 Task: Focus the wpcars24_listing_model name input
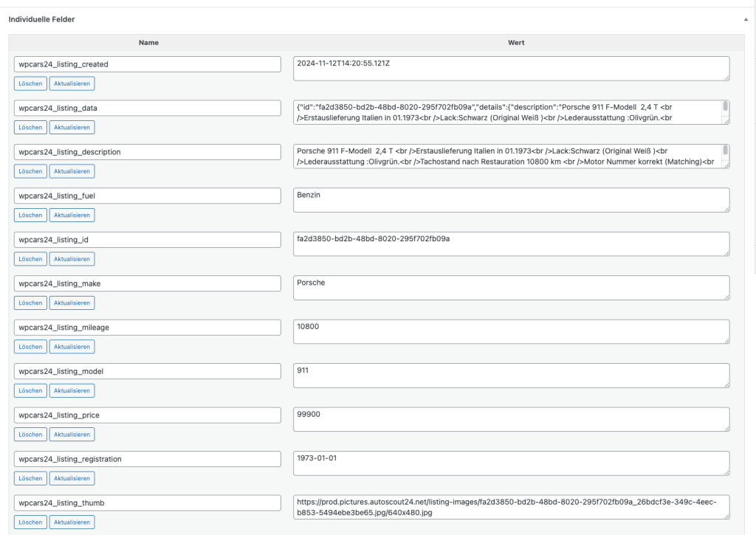click(x=147, y=371)
